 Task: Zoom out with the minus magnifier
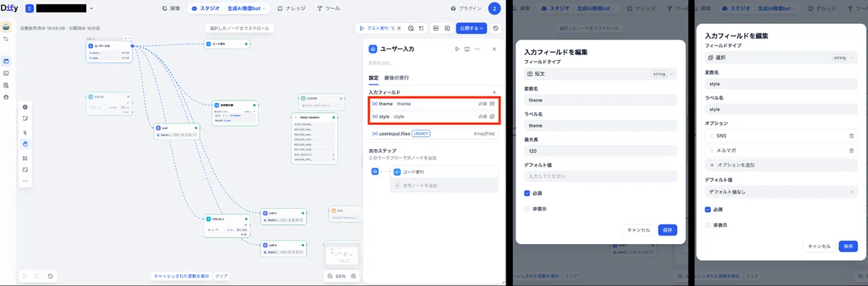pyautogui.click(x=329, y=276)
